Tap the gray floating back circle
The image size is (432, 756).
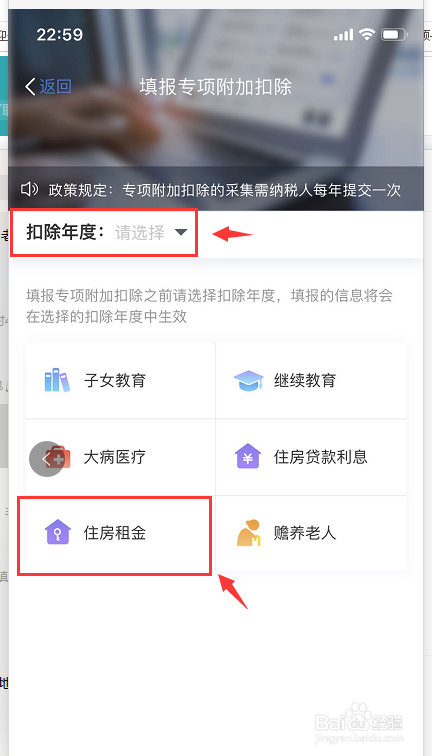(47, 459)
